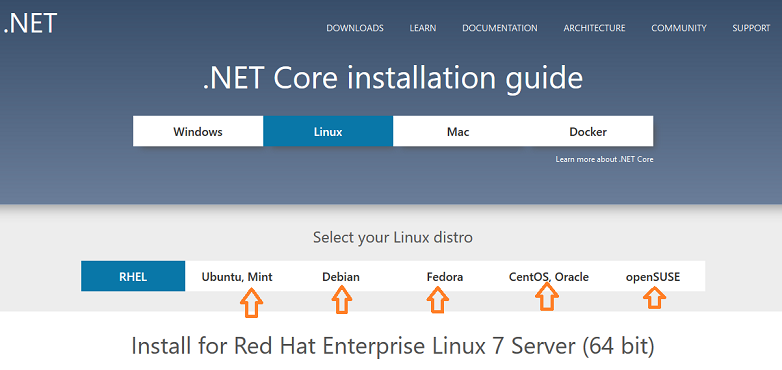Select the Mac platform tab
This screenshot has height=370, width=782.
click(458, 132)
